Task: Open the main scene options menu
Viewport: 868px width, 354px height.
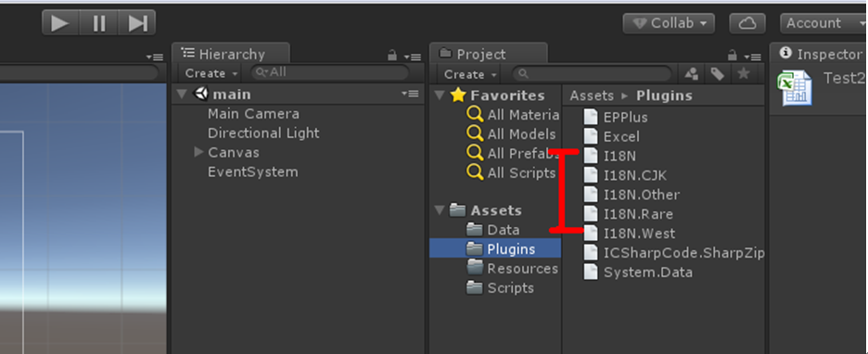Action: coord(410,94)
